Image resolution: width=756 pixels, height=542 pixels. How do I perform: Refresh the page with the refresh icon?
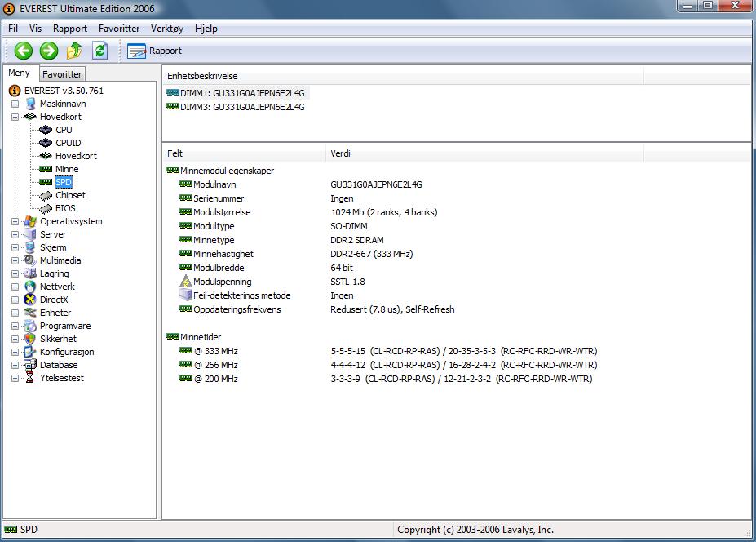click(x=99, y=51)
